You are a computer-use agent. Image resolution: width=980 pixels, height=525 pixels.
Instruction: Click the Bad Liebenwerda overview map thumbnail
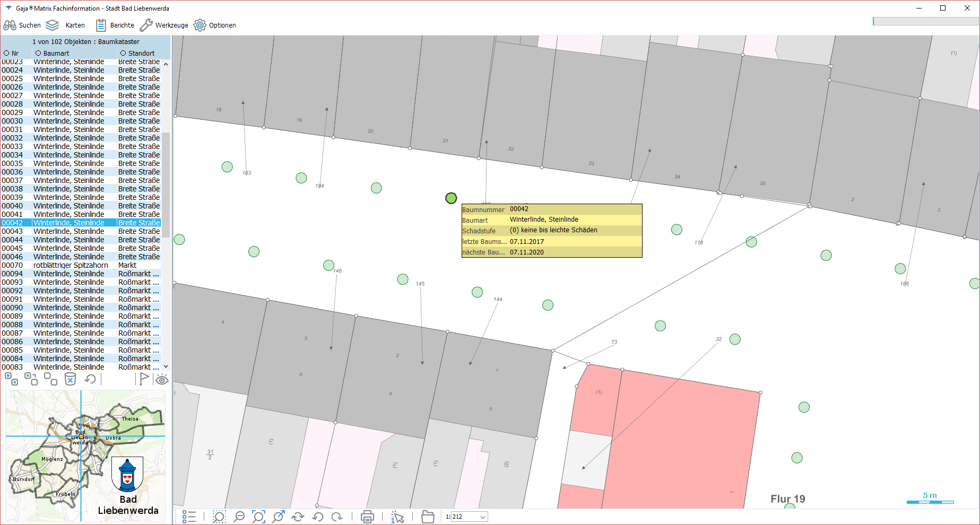tap(85, 456)
